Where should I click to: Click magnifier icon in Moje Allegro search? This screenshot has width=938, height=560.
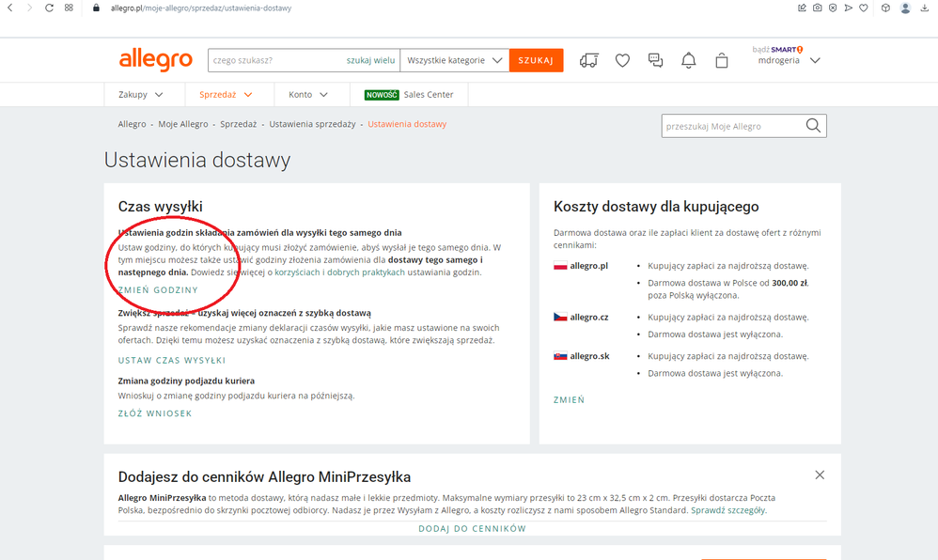click(813, 126)
